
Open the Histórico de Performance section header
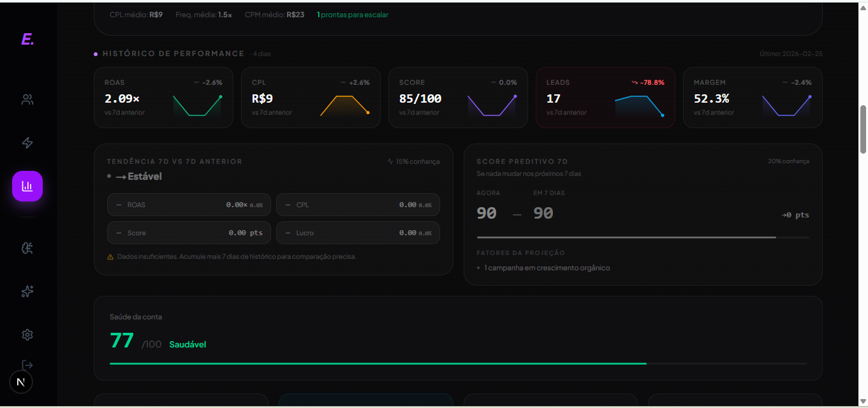173,54
